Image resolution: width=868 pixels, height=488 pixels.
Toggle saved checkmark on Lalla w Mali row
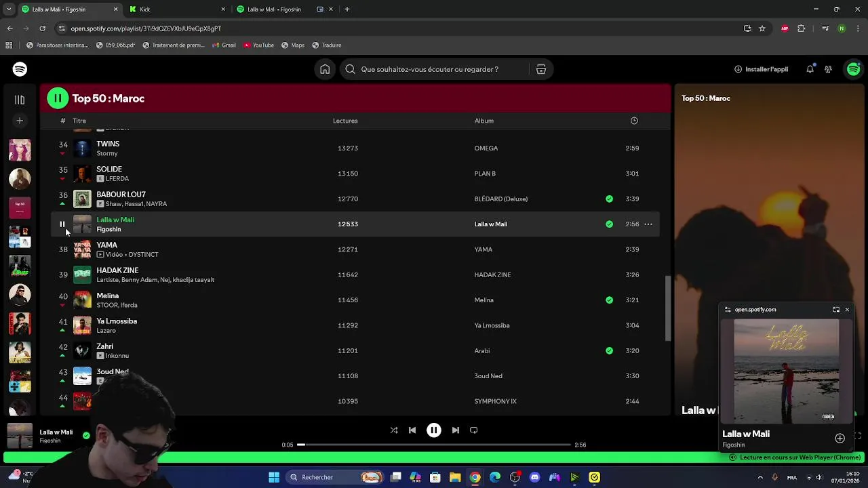click(x=609, y=224)
